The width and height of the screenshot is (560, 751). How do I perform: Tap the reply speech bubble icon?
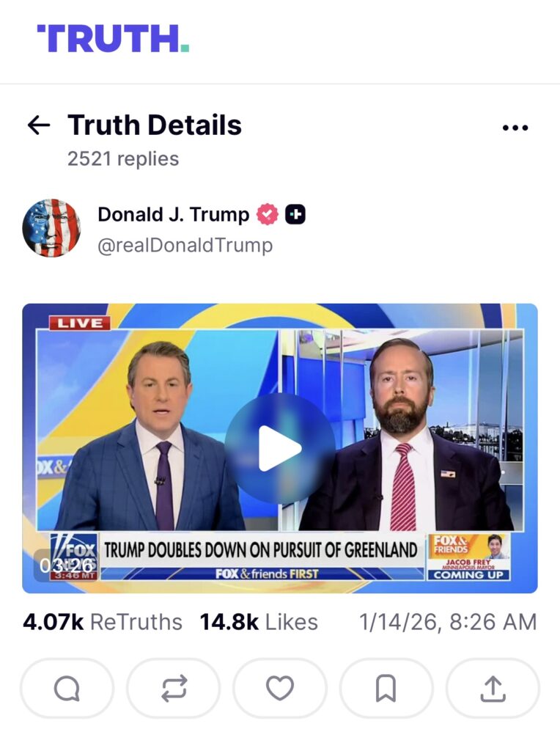[x=67, y=688]
